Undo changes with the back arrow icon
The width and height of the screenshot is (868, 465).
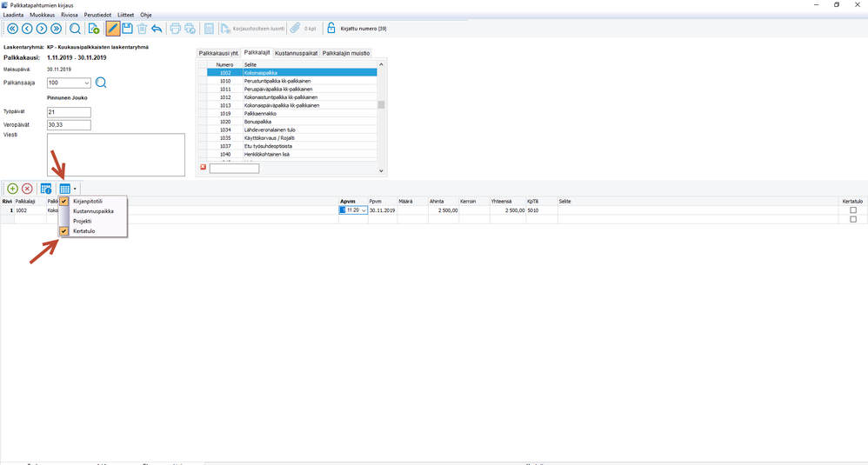pyautogui.click(x=157, y=29)
